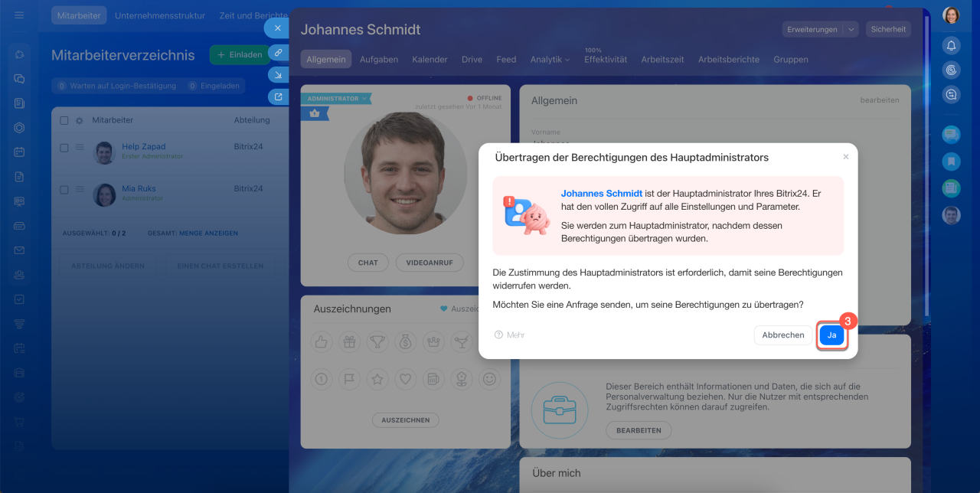Screen dimensions: 980x493
Task: Open notifications bell in right panel
Action: point(951,45)
